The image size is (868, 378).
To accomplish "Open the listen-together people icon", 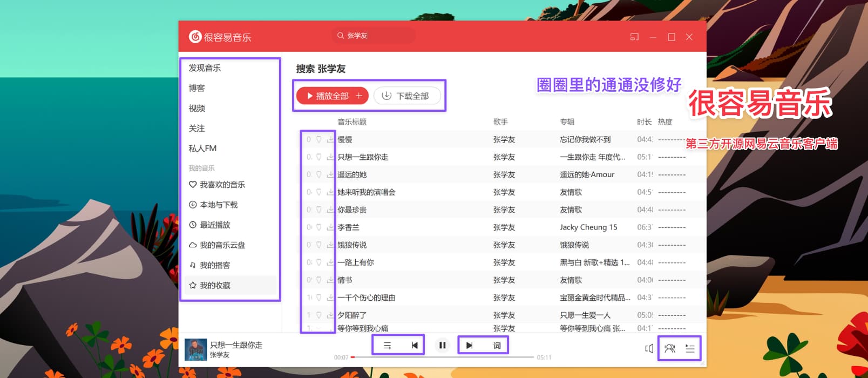I will tap(669, 349).
